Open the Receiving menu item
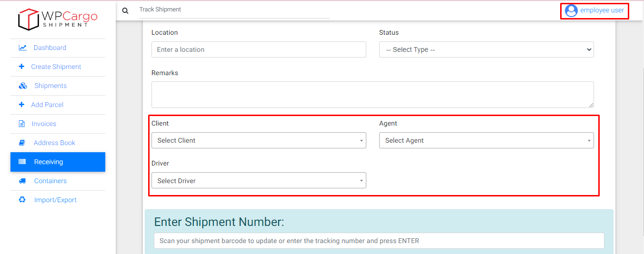This screenshot has width=644, height=254. [x=58, y=162]
